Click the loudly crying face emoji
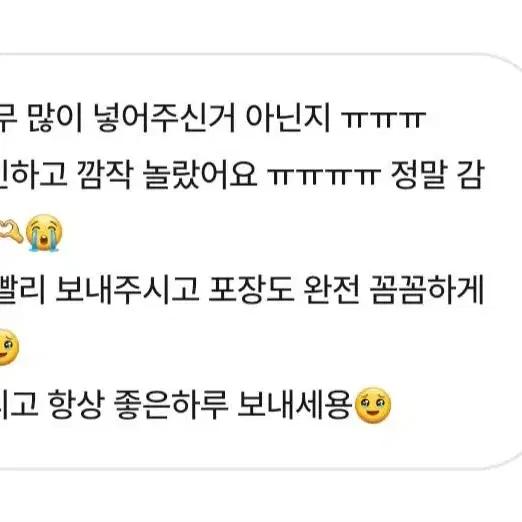This screenshot has height=522, width=522. point(44,232)
